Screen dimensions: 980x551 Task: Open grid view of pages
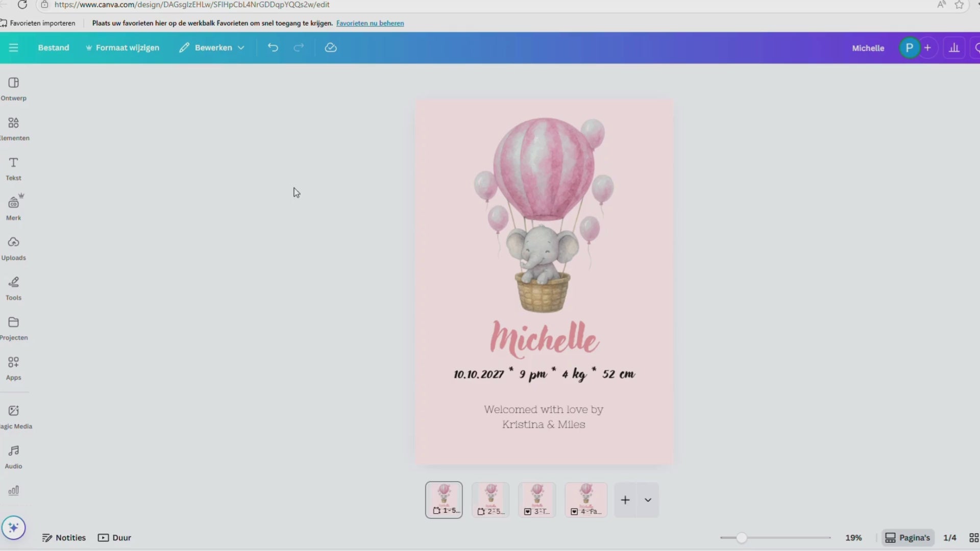[973, 538]
